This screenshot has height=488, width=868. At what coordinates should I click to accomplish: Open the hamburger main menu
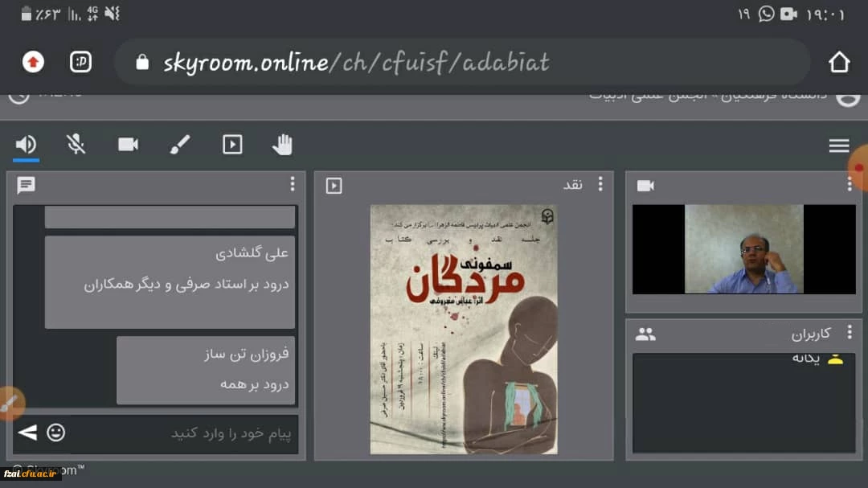click(x=838, y=146)
